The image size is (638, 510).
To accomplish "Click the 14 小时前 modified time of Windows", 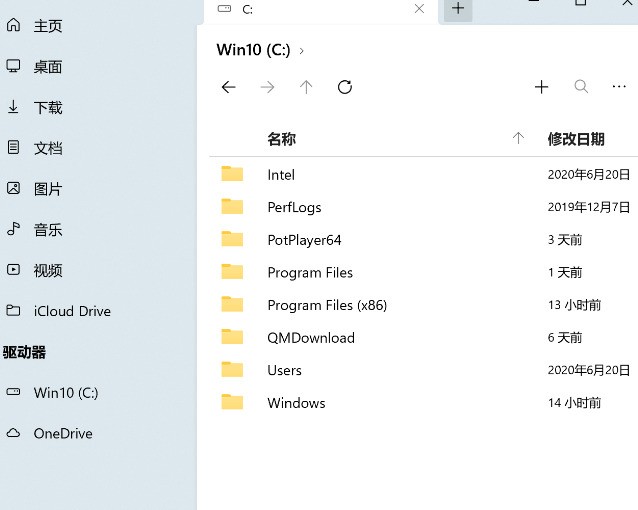I will pos(574,403).
